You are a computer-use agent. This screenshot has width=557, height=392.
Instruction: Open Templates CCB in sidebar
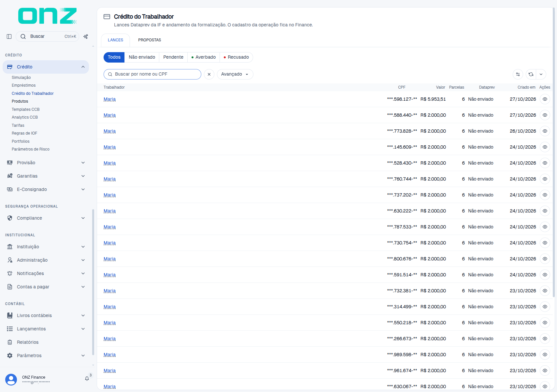coord(25,109)
